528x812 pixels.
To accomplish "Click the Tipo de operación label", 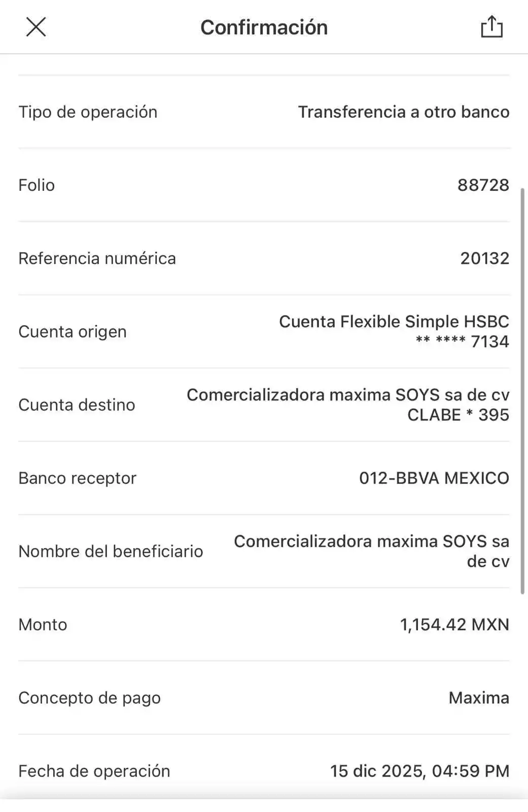I will point(88,112).
